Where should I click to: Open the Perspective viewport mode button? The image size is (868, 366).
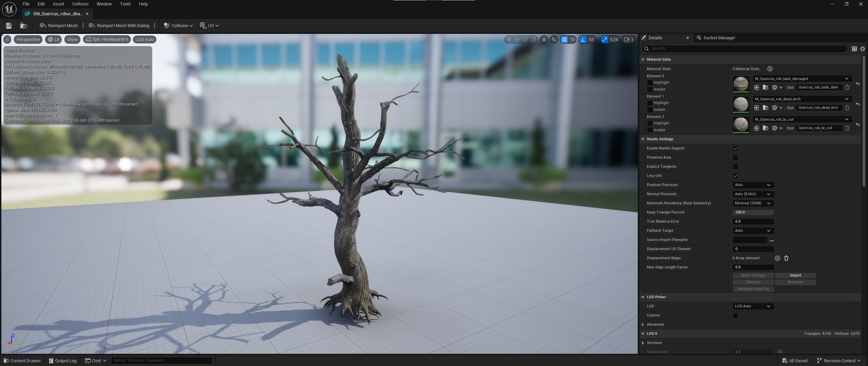coord(28,40)
